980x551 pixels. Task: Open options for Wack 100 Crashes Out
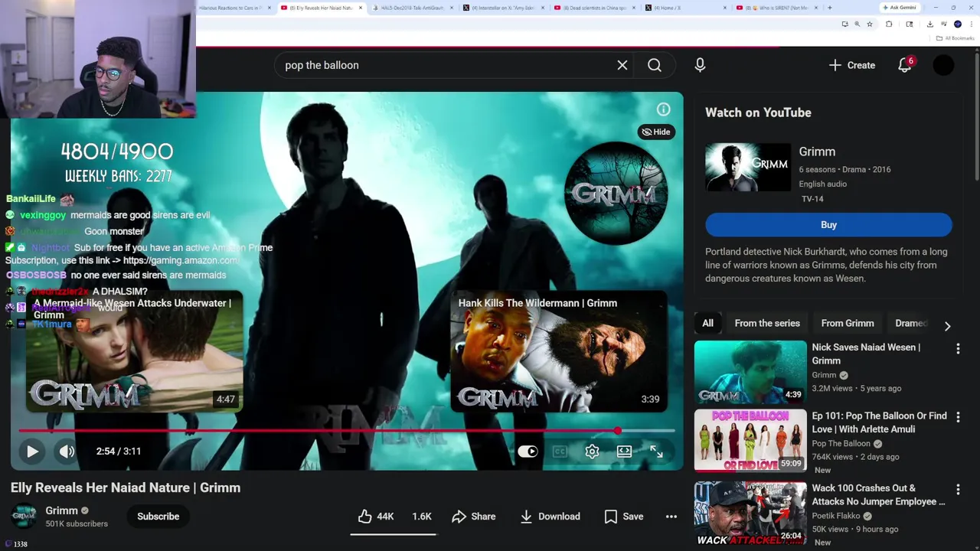(958, 490)
